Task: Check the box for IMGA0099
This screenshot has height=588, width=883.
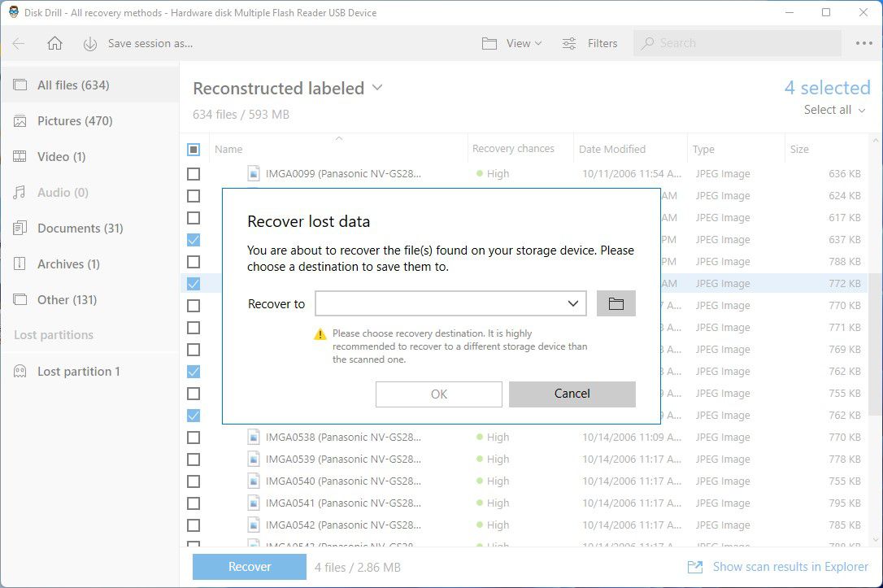Action: pos(194,173)
